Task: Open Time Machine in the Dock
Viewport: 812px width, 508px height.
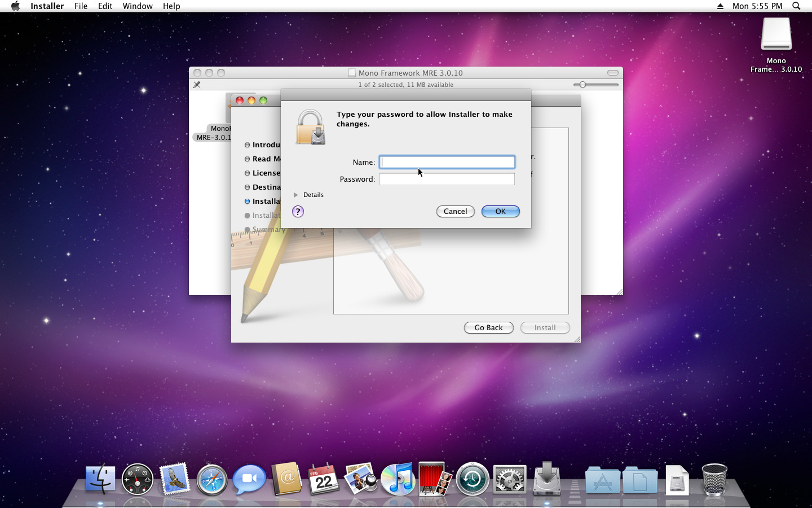Action: click(472, 479)
